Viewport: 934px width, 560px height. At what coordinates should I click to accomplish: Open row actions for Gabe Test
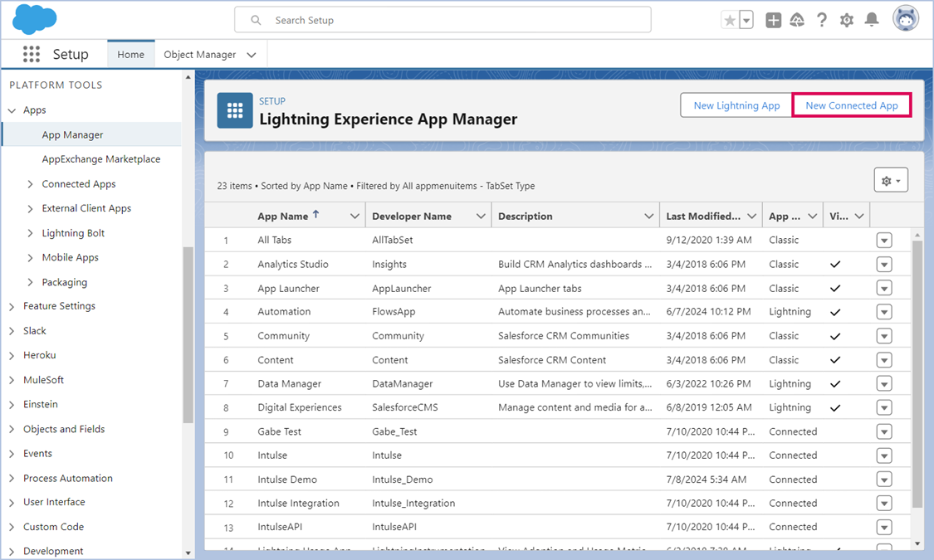[x=884, y=431]
